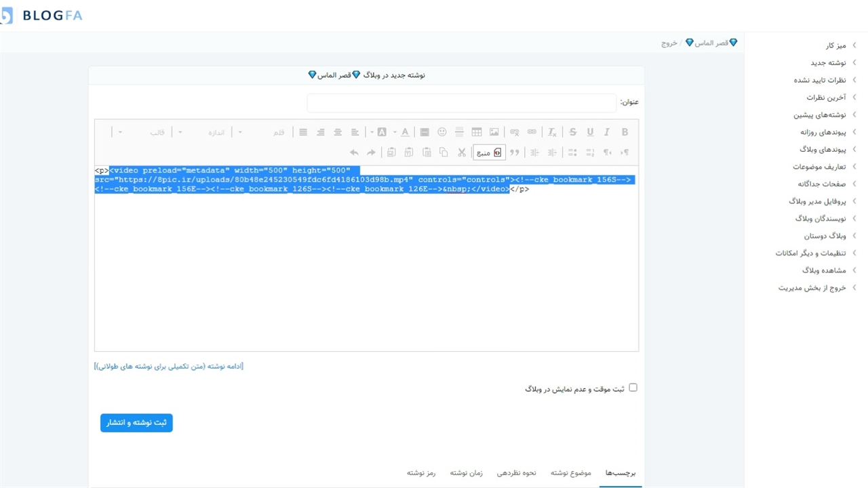The image size is (868, 488).
Task: Enable the ثبت موقت draft checkbox
Action: (x=633, y=388)
